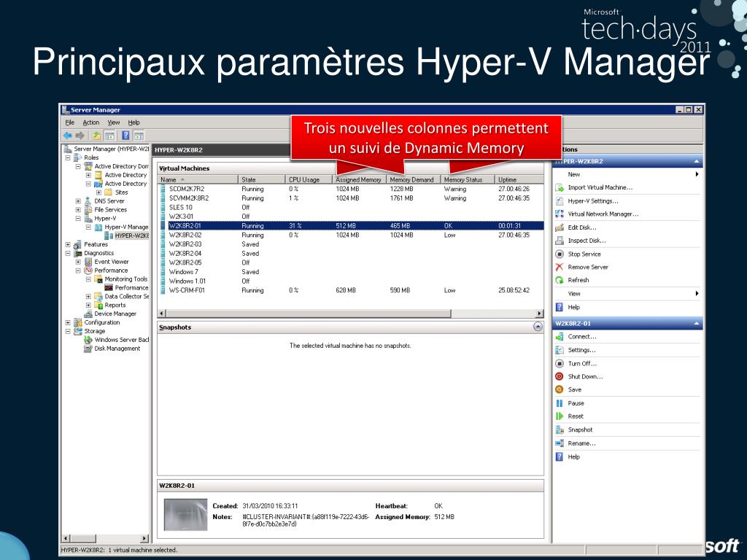The height and width of the screenshot is (560, 747).
Task: Expand the Configuration tree node
Action: click(68, 322)
